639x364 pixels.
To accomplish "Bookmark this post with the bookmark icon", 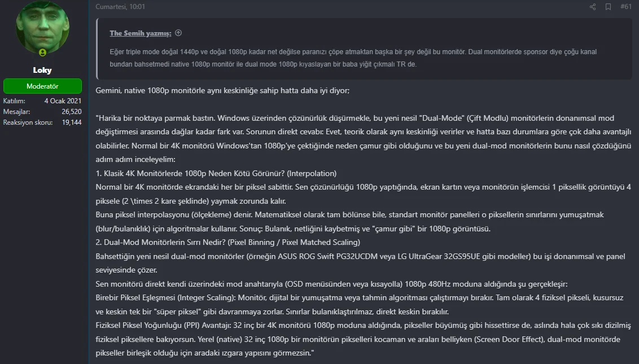I will [608, 7].
